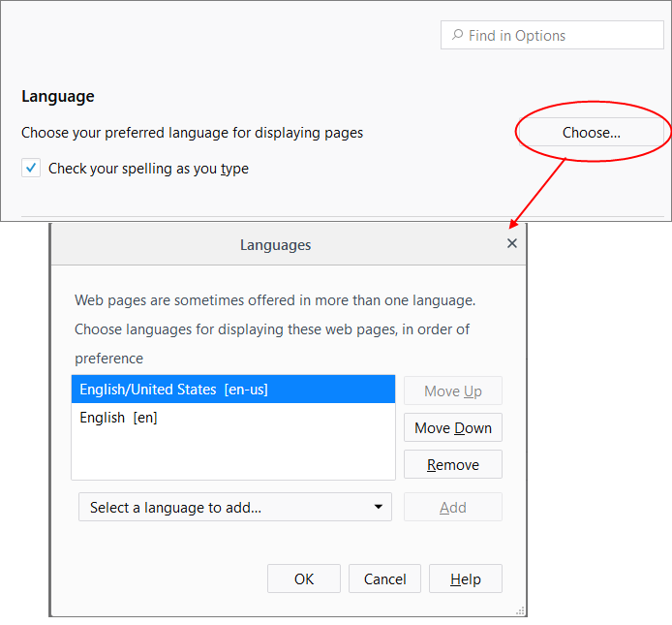
Task: Open the 'Select a language to add...' combo box
Action: click(235, 507)
